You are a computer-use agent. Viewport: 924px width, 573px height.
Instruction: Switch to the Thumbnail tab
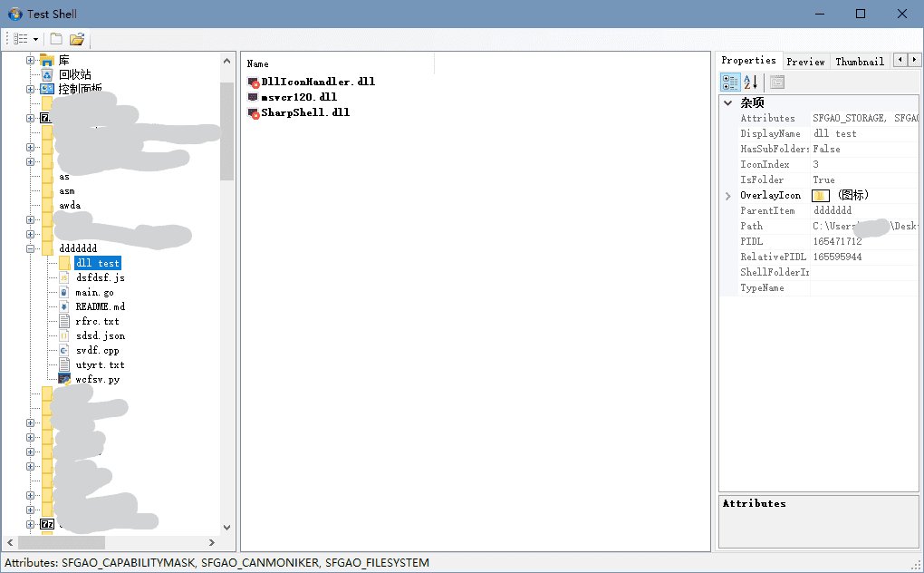coord(859,62)
